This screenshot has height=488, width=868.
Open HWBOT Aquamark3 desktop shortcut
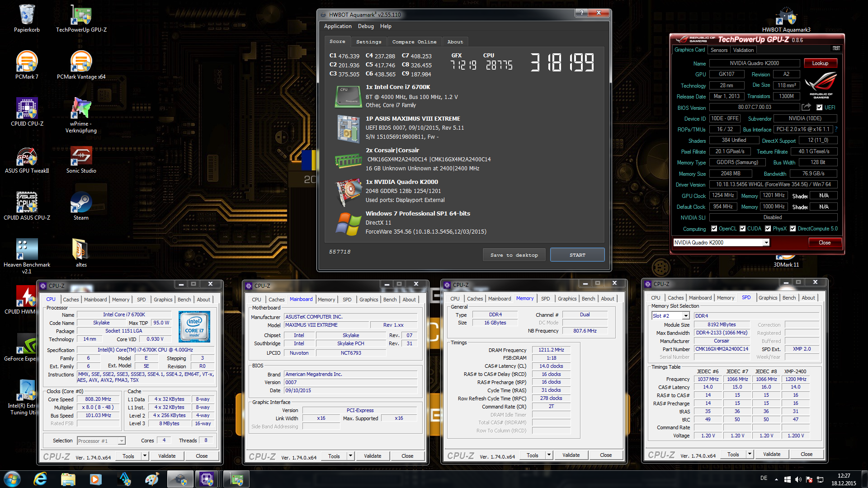(x=786, y=19)
